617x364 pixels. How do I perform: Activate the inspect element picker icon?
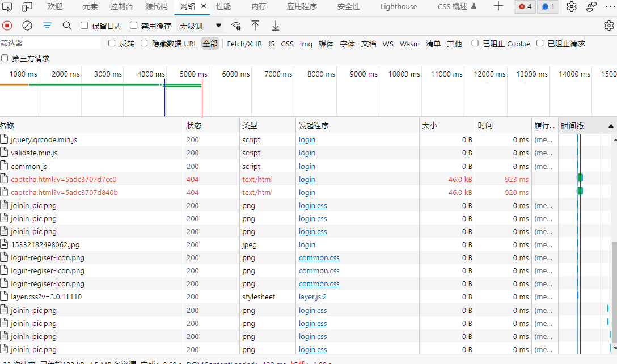point(7,6)
